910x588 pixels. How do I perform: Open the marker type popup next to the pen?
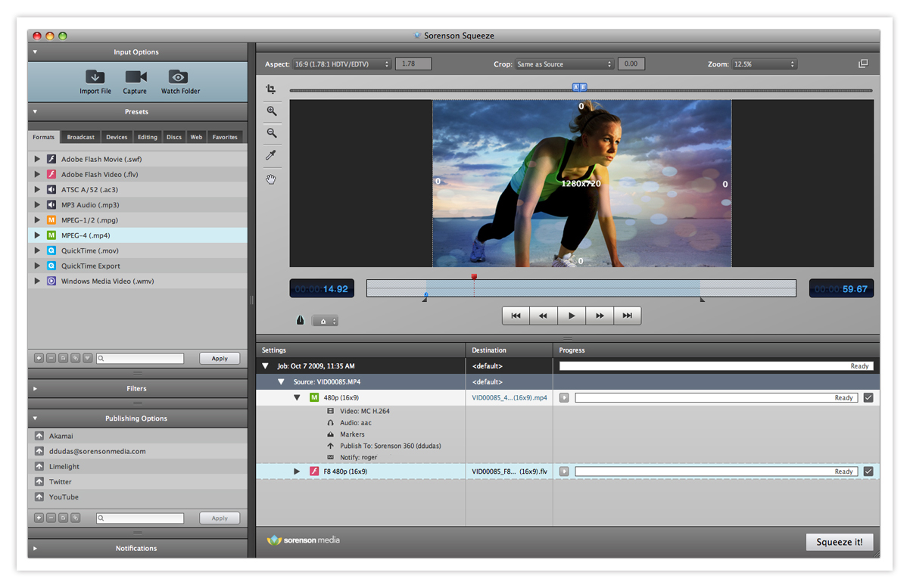[325, 322]
